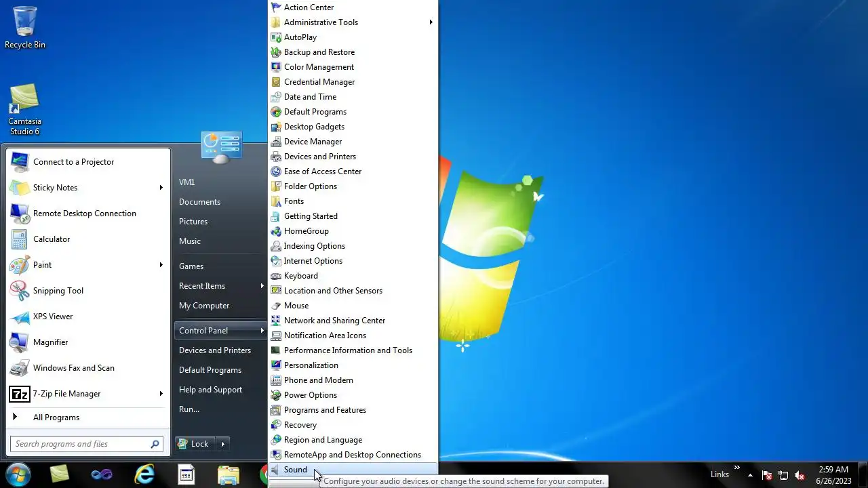Click the Magnifier icon
Viewport: 868px width, 488px height.
coord(20,342)
